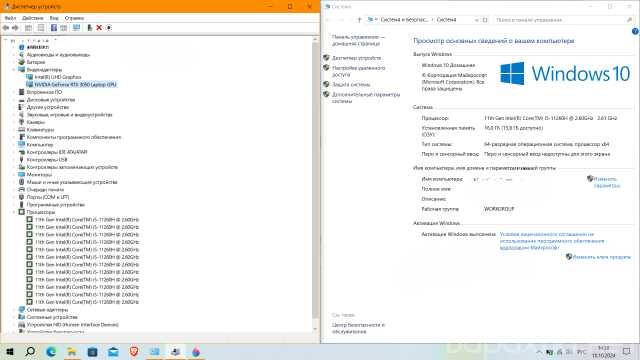
Task: Collapse the Видеоадаптеры node
Action: [13, 70]
